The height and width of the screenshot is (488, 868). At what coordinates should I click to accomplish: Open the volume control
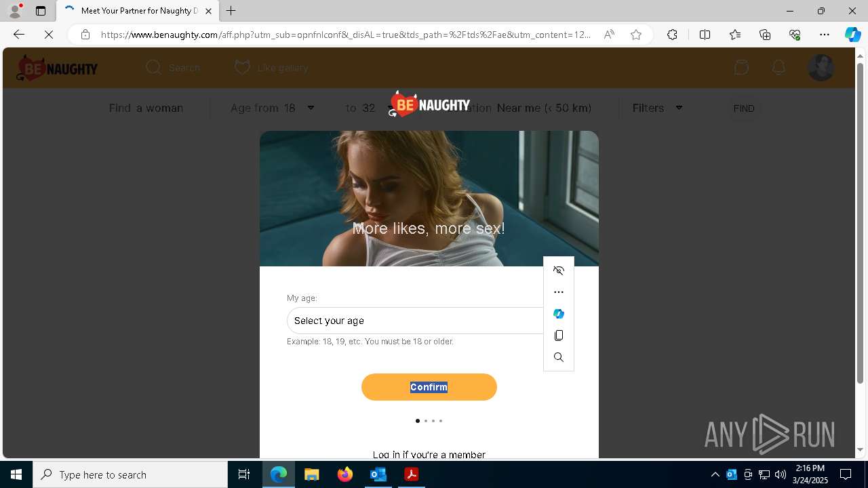coord(781,474)
